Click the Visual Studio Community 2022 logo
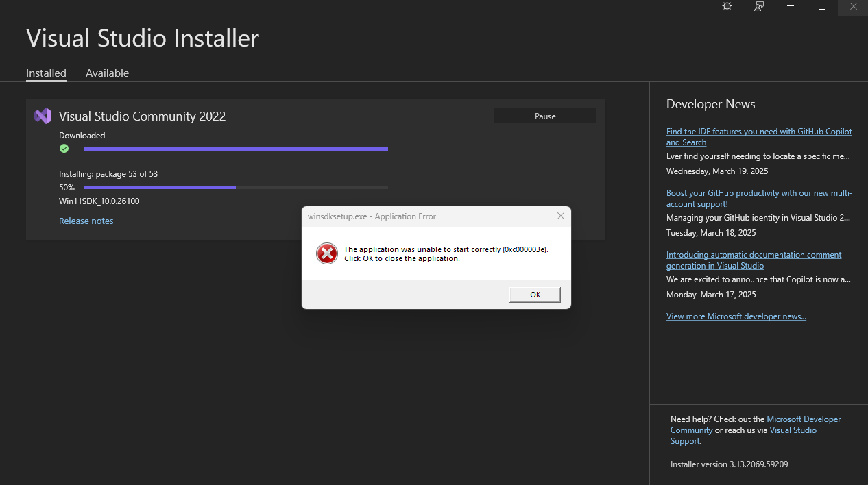 coord(42,116)
